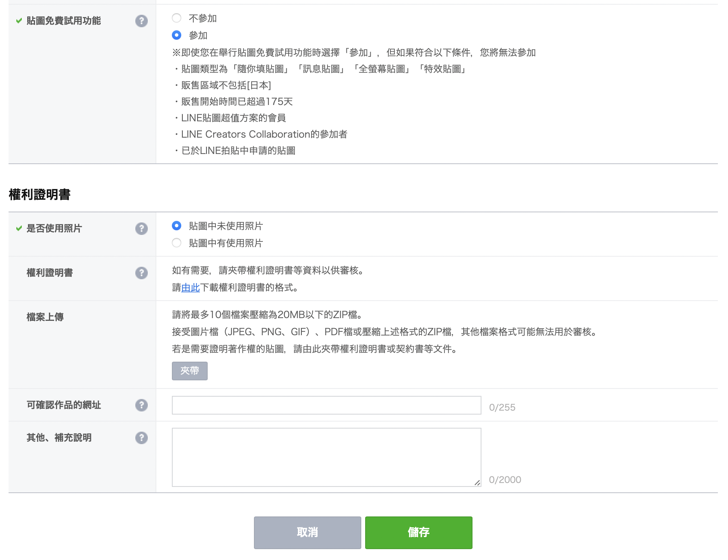Click the LINE Creators Collaboration的參加者 line

point(260,135)
